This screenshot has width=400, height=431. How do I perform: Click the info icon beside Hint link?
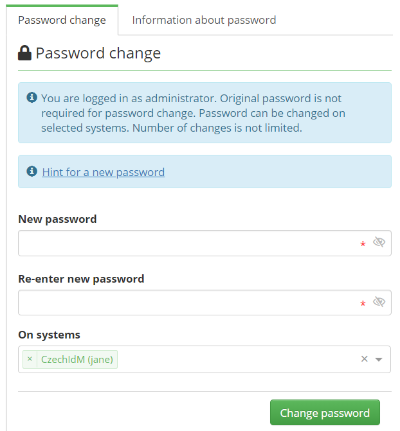pyautogui.click(x=32, y=171)
